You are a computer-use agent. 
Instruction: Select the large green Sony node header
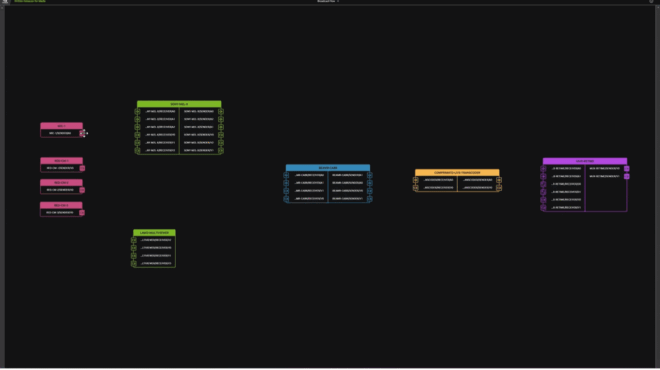pos(179,104)
